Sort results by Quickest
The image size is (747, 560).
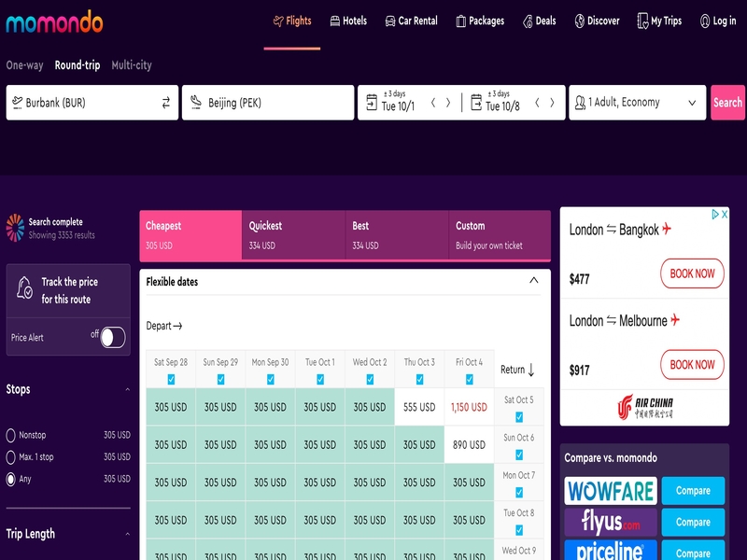click(293, 235)
